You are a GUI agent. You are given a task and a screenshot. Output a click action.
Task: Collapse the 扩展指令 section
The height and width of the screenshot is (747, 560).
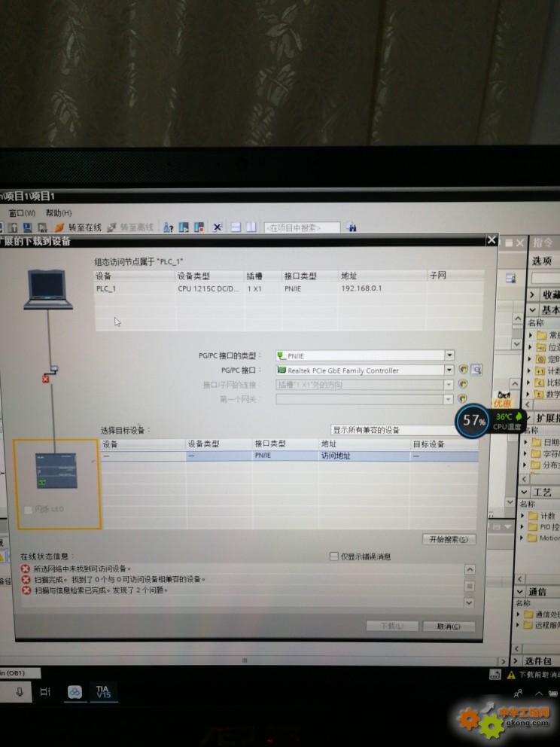coord(528,418)
